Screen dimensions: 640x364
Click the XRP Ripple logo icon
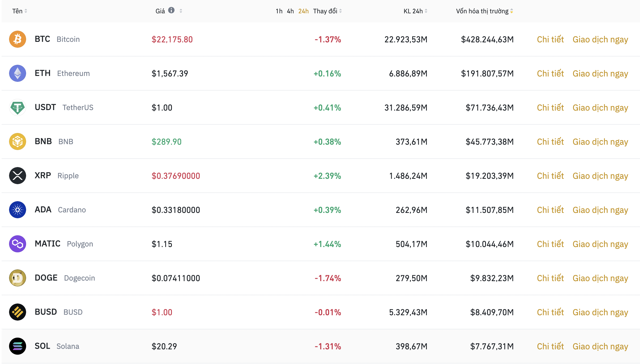(x=18, y=176)
